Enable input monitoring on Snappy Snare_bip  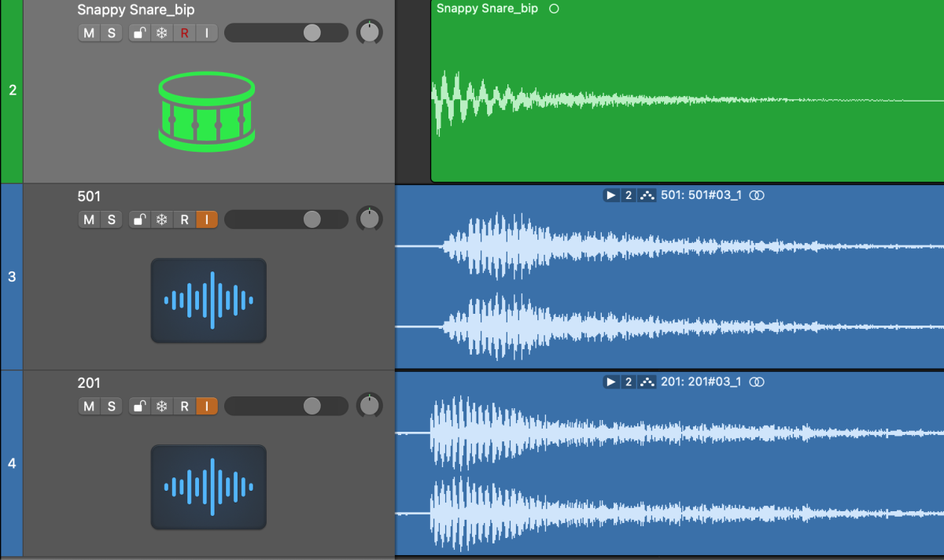[x=207, y=32]
